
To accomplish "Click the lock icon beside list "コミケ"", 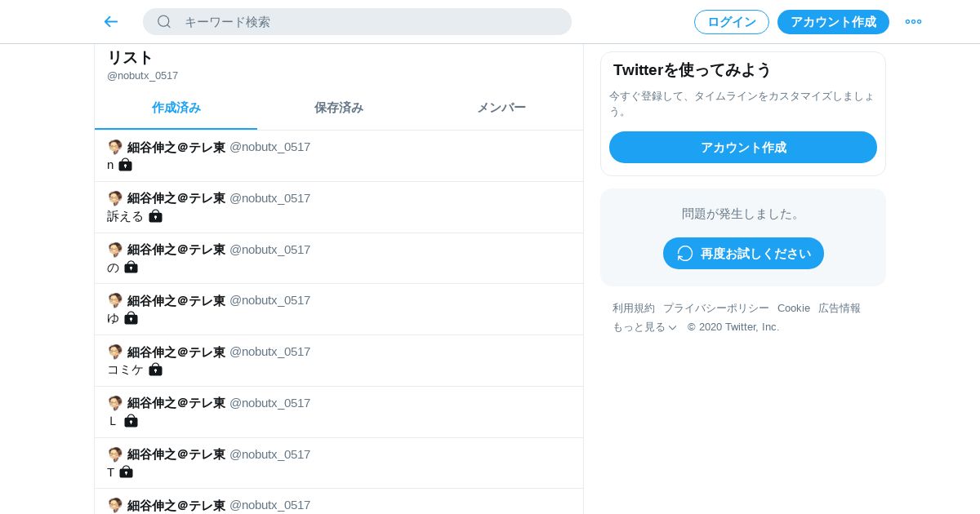I will [155, 370].
